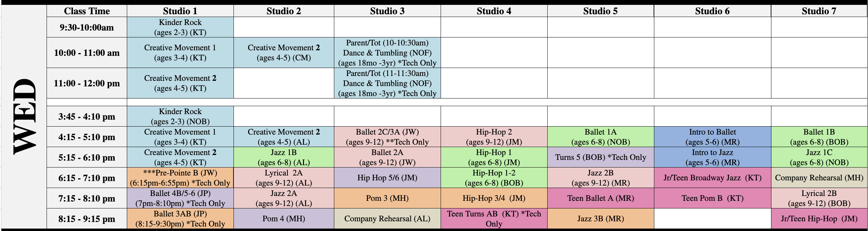
Task: Click the Hip Hop 5/6 (JM) cell
Action: click(x=387, y=178)
